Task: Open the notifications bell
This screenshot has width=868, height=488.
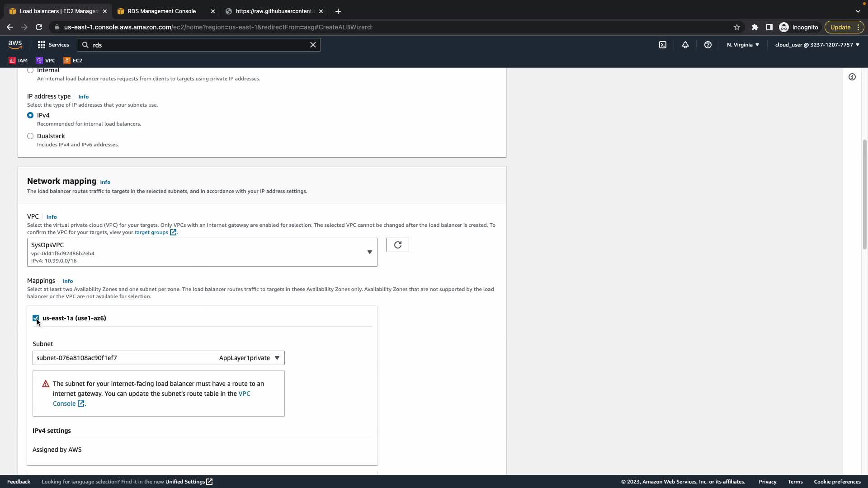Action: coord(685,45)
